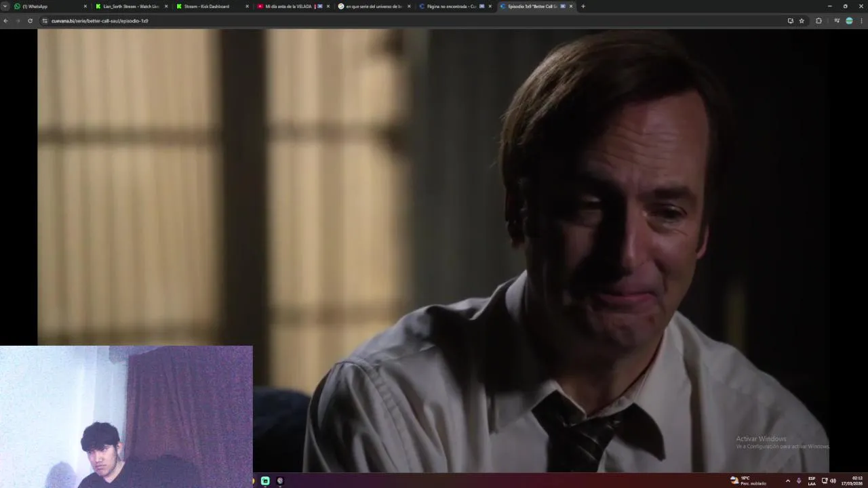Open the green app icon in taskbar

point(265,481)
